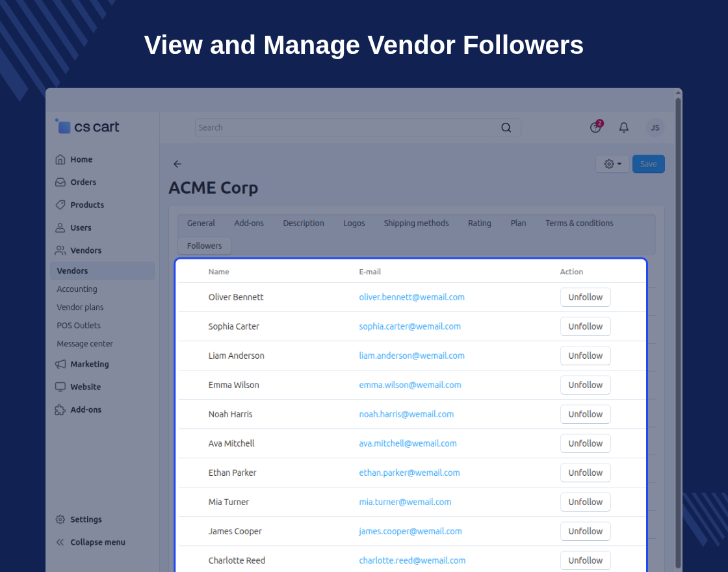728x572 pixels.
Task: Open the notifications bell
Action: tap(624, 127)
